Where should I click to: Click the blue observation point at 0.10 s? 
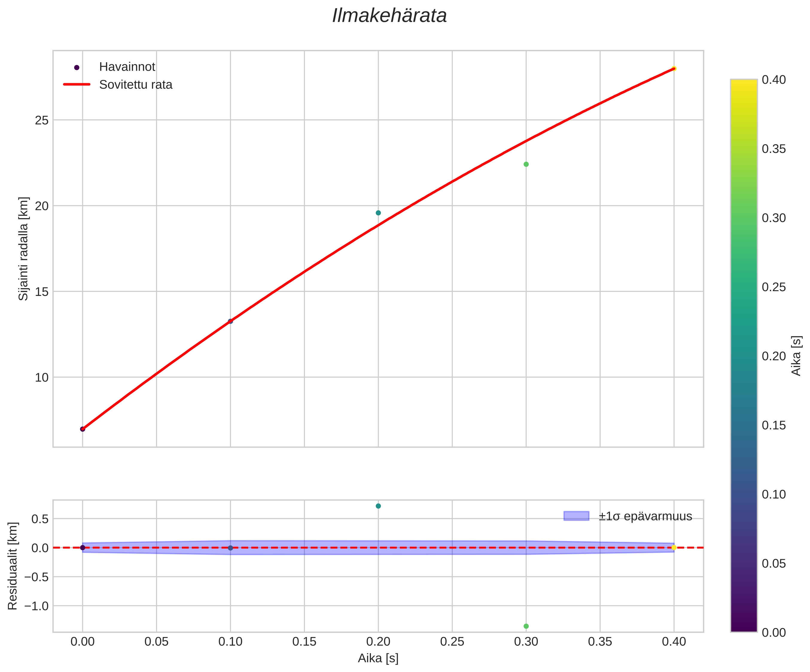tap(230, 321)
